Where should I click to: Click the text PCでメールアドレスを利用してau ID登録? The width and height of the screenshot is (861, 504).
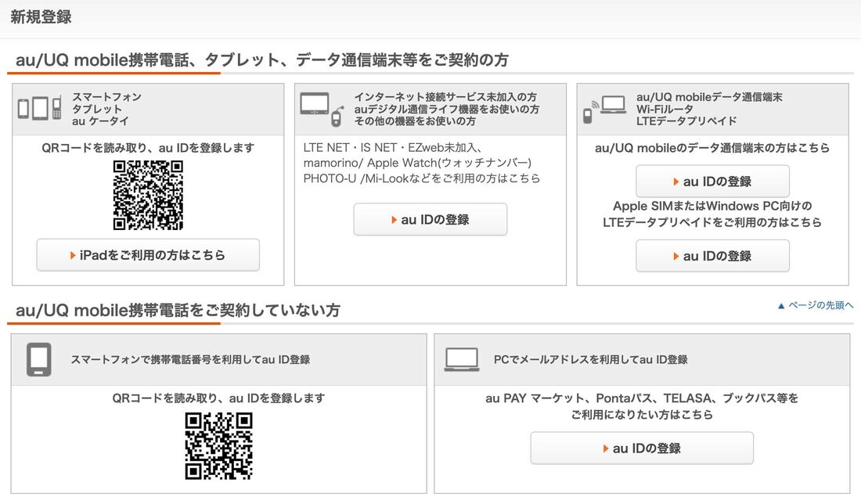pyautogui.click(x=591, y=359)
